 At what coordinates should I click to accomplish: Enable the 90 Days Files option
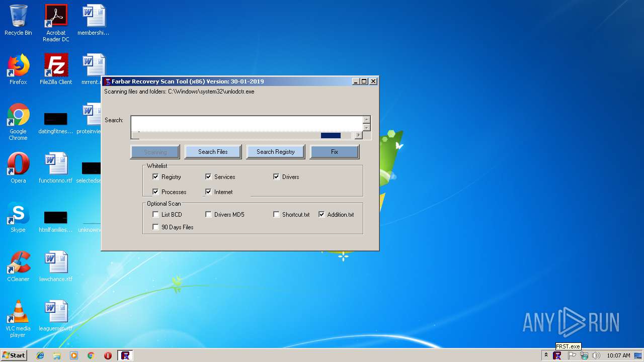pyautogui.click(x=155, y=227)
